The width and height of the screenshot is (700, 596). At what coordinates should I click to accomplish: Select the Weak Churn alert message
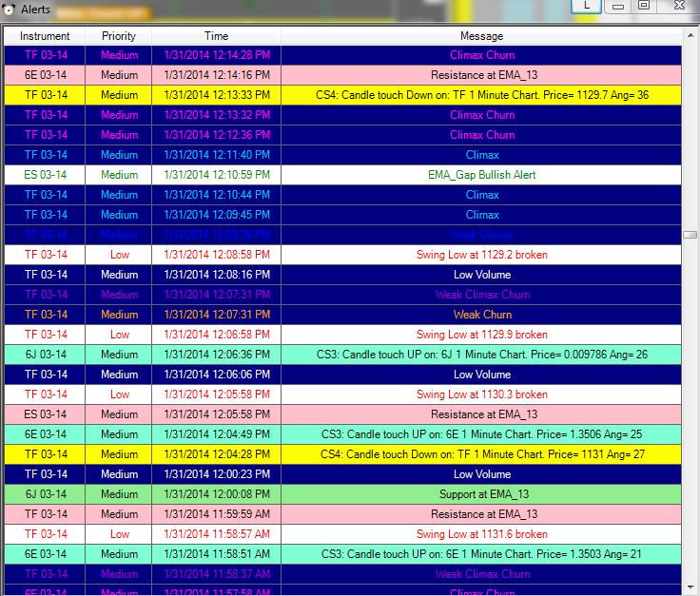coord(482,315)
